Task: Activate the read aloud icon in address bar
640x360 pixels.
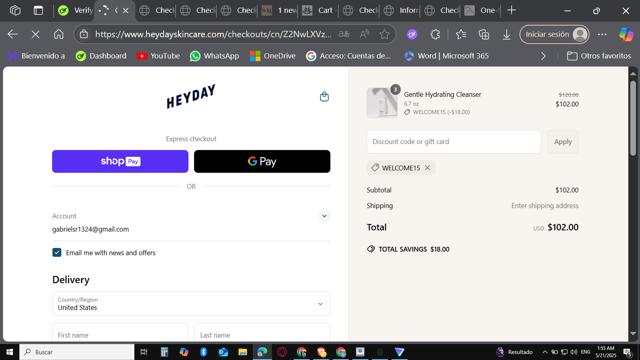Action: point(364,34)
